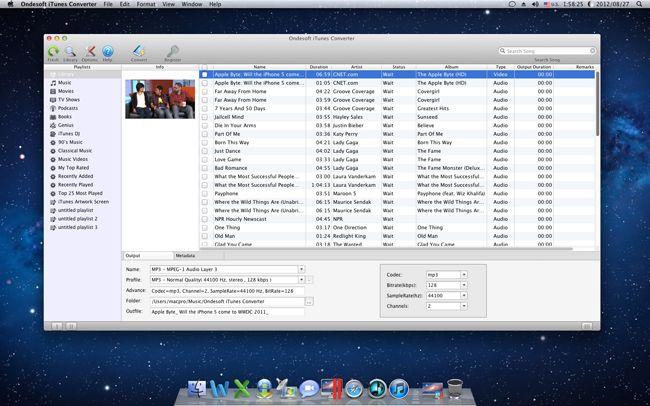
Task: Check the box for Jailcell Mind
Action: click(x=204, y=117)
